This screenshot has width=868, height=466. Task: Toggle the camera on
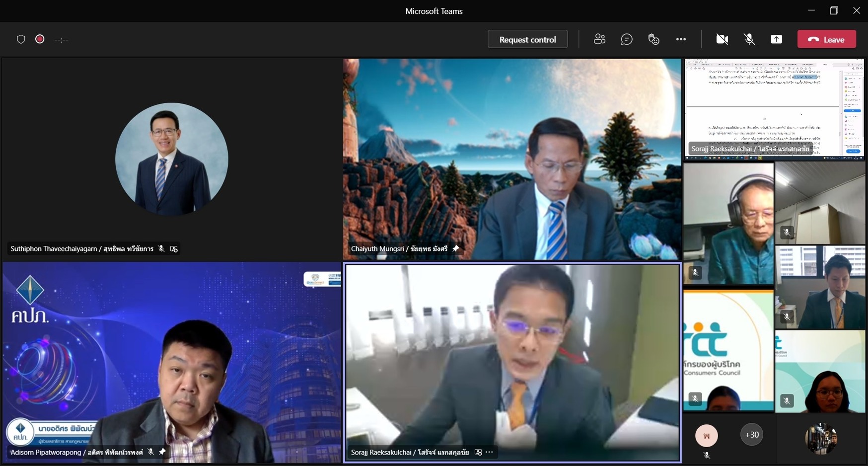[722, 39]
